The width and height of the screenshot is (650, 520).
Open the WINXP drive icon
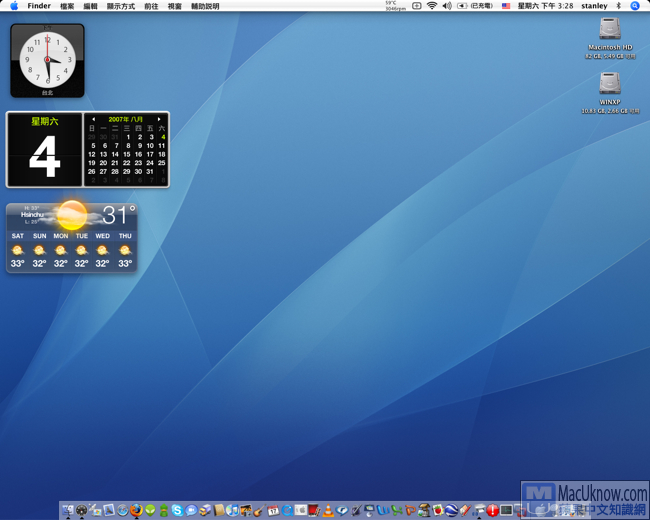(x=610, y=83)
